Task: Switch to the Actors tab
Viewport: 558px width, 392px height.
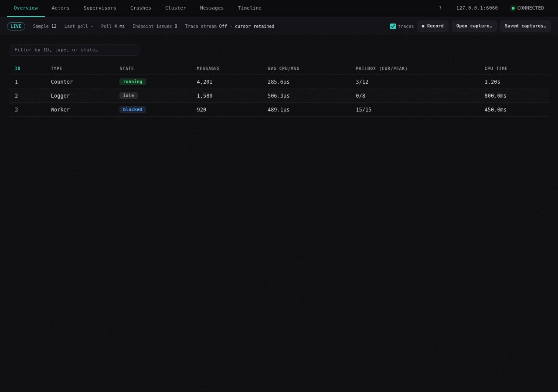Action: 61,8
